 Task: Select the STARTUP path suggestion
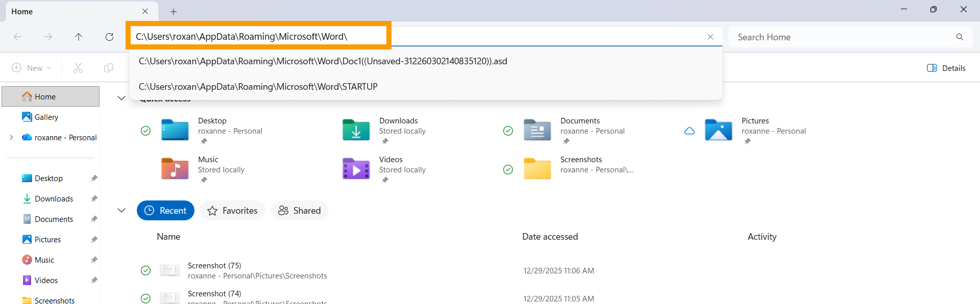click(258, 87)
